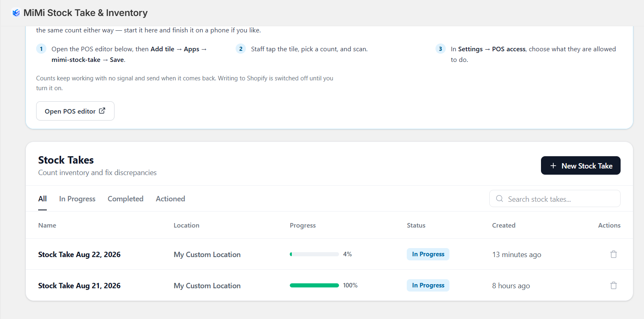Open Stock Take Aug 22, 2026
This screenshot has height=319, width=644.
coord(79,255)
